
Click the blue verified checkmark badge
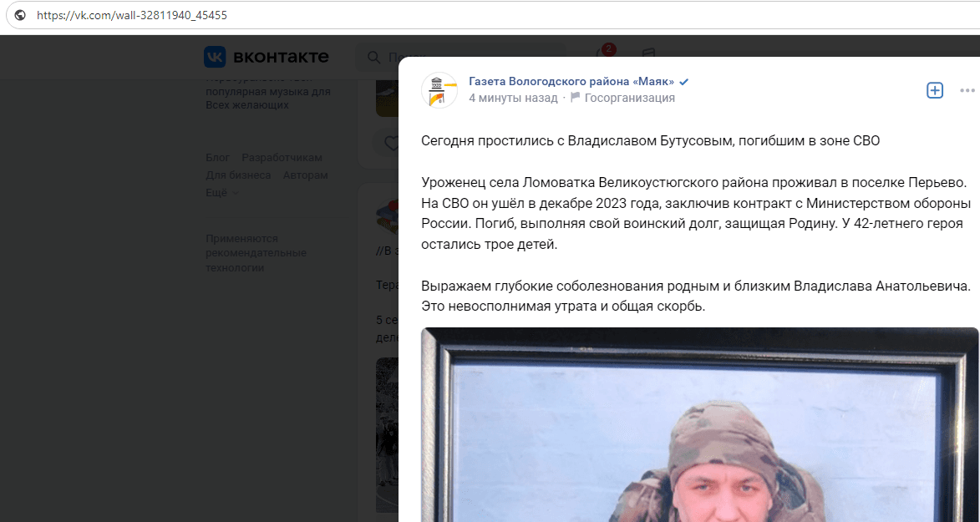[x=684, y=82]
